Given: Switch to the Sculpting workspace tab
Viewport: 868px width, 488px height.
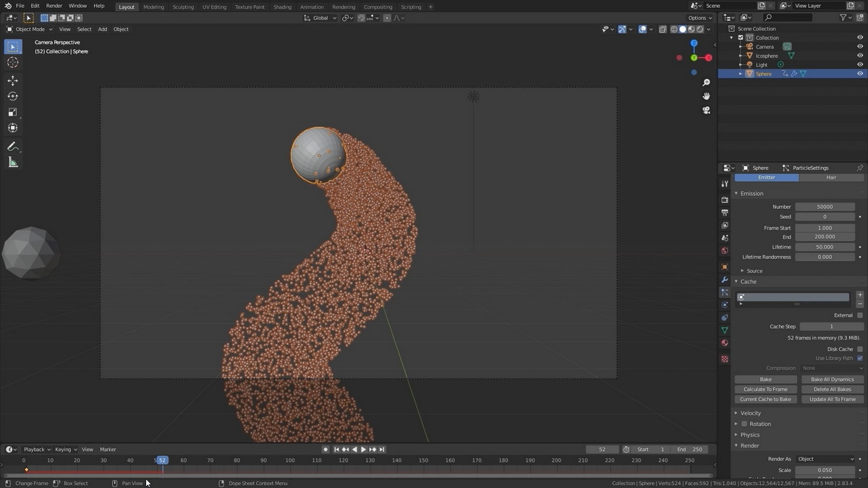Looking at the screenshot, I should [183, 7].
